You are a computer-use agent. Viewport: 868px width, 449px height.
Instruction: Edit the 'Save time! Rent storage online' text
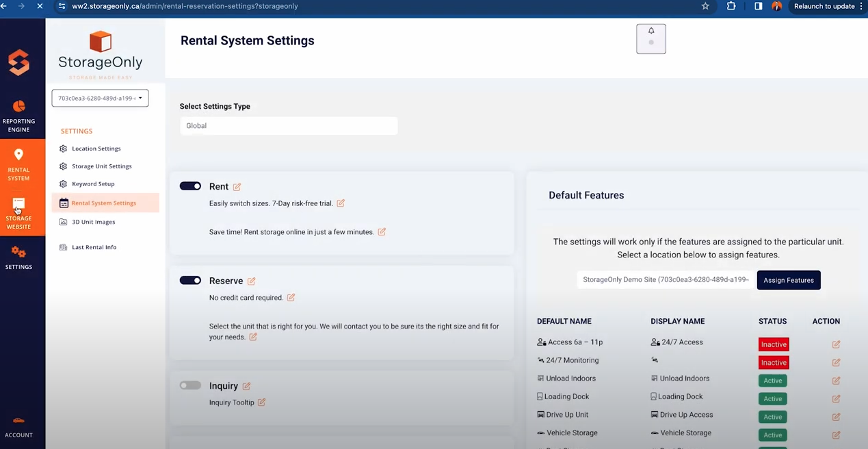click(382, 232)
